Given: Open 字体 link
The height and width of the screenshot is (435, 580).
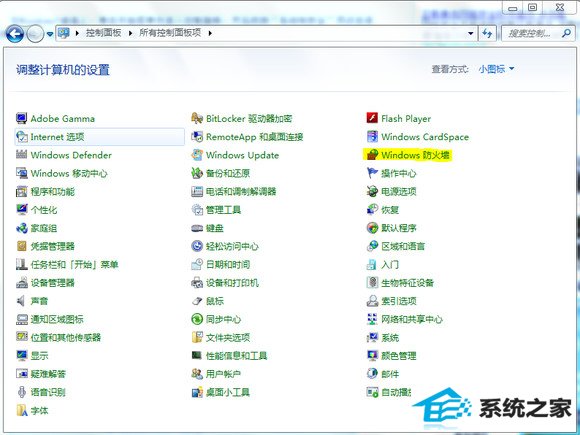Looking at the screenshot, I should point(39,411).
